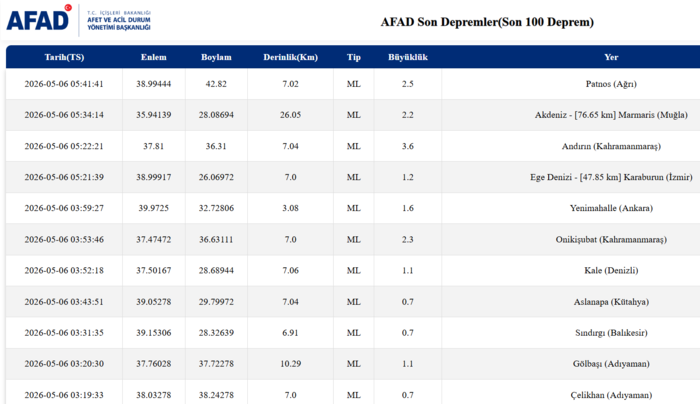The height and width of the screenshot is (404, 700).
Task: Click latitude value 37.81
Action: [x=154, y=146]
